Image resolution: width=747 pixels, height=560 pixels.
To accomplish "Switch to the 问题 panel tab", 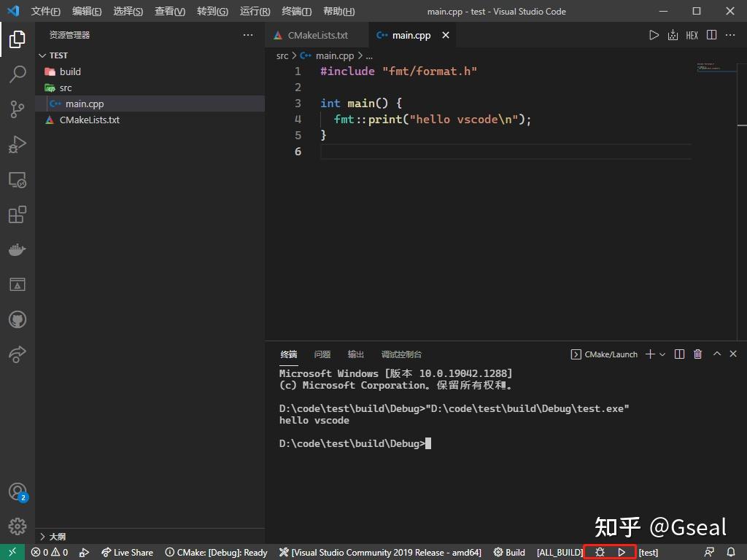I will 322,354.
